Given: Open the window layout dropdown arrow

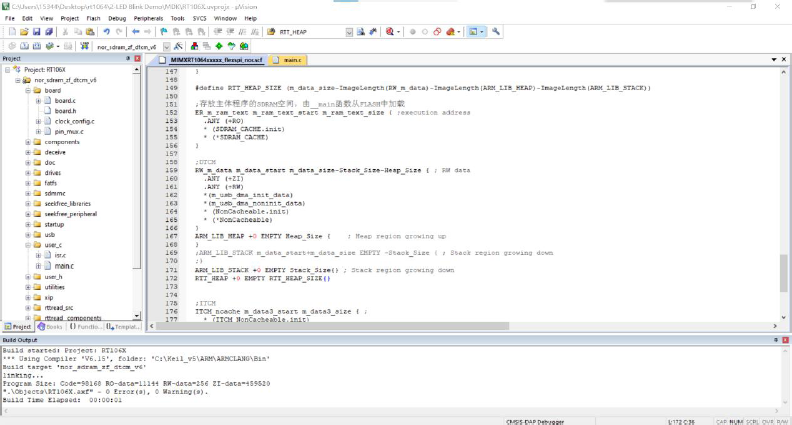Looking at the screenshot, I should [482, 32].
